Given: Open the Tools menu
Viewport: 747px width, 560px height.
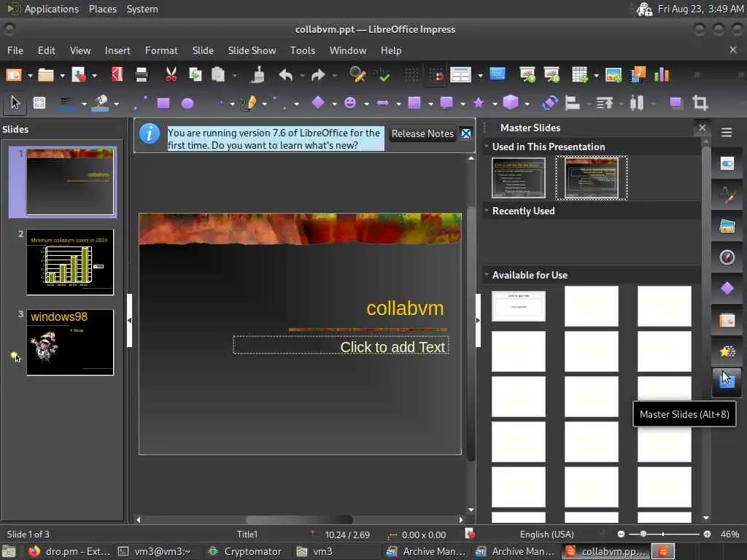Looking at the screenshot, I should (303, 50).
